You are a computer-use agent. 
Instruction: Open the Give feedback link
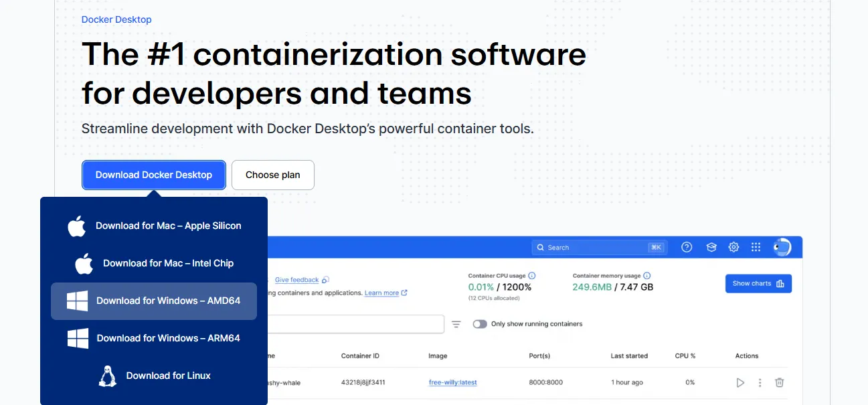[x=296, y=280]
